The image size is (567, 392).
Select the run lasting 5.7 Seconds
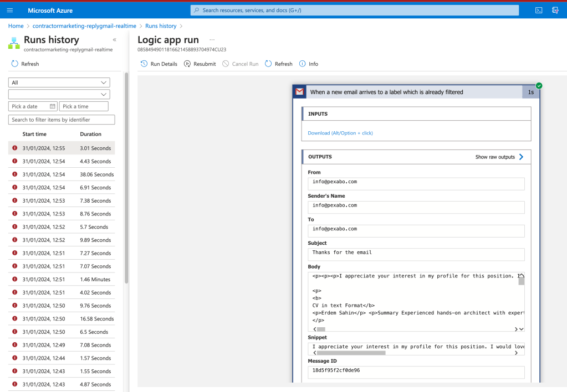pyautogui.click(x=62, y=227)
